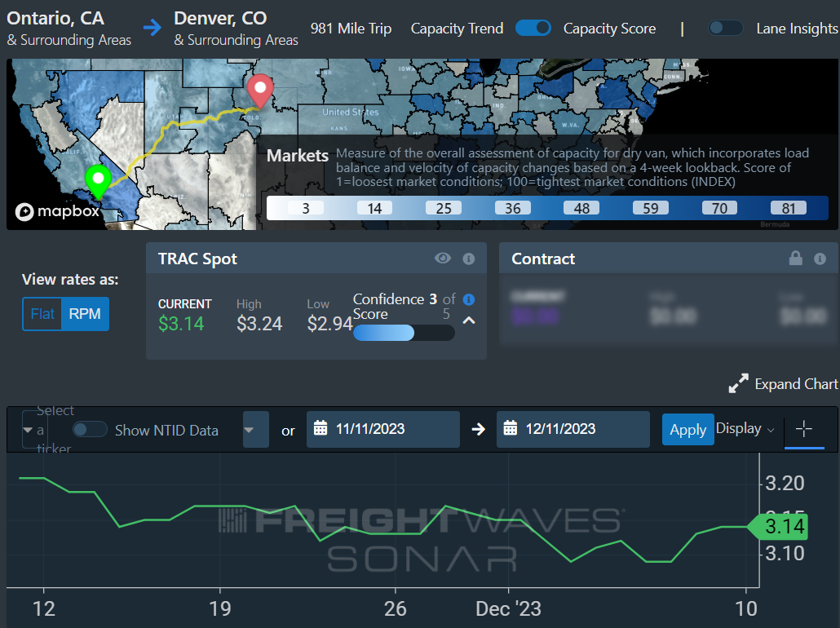Collapse the Confidence Score chevron
Viewport: 840px width, 628px height.
pyautogui.click(x=469, y=321)
